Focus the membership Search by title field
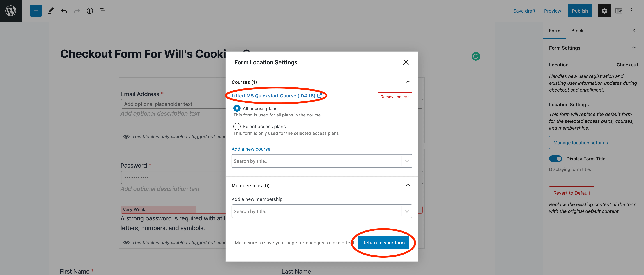644x275 pixels. (316, 211)
